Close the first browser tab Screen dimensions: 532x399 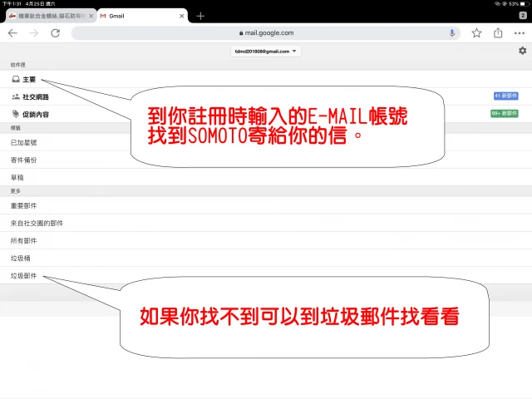point(91,16)
